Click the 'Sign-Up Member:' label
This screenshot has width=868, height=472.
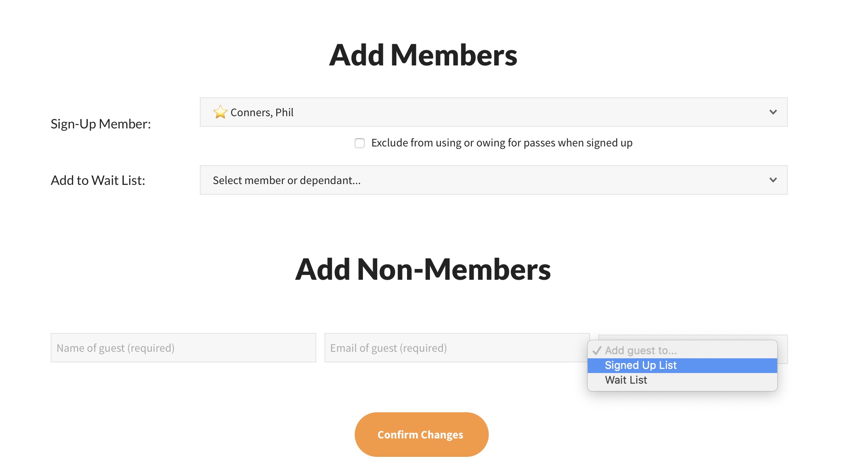pyautogui.click(x=101, y=124)
